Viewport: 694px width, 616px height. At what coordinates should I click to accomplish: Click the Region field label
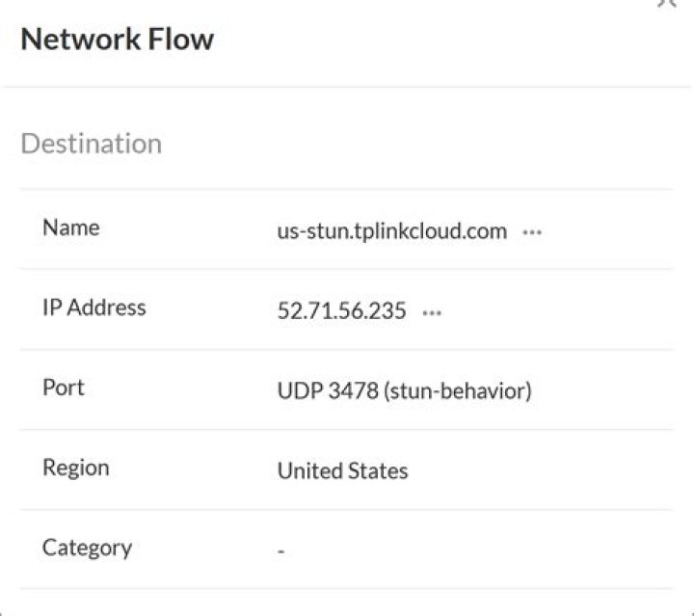pyautogui.click(x=75, y=468)
